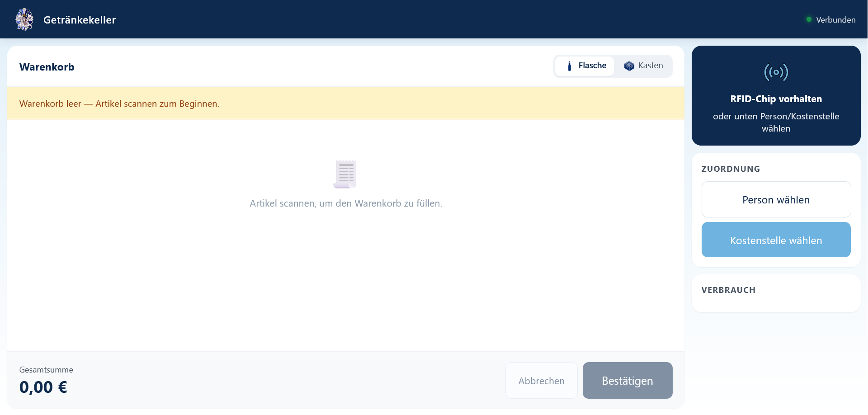This screenshot has width=868, height=415.
Task: Click 'Artikel scannen, um den Warenkorb zu füllen'
Action: [x=346, y=203]
